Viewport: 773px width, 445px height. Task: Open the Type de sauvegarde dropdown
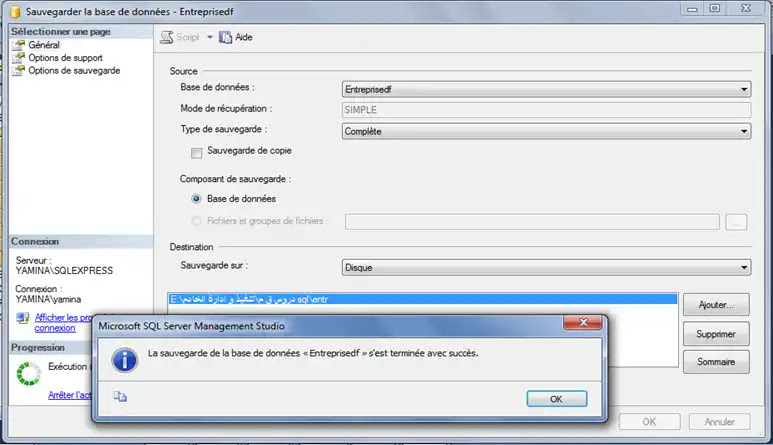546,131
